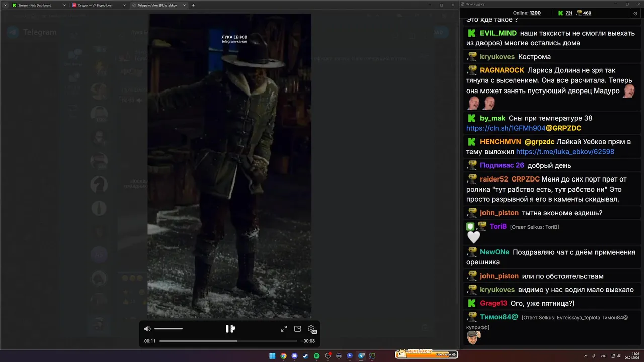Open Google Chrome from taskbar
Viewport: 644px width, 362px height.
(283, 356)
